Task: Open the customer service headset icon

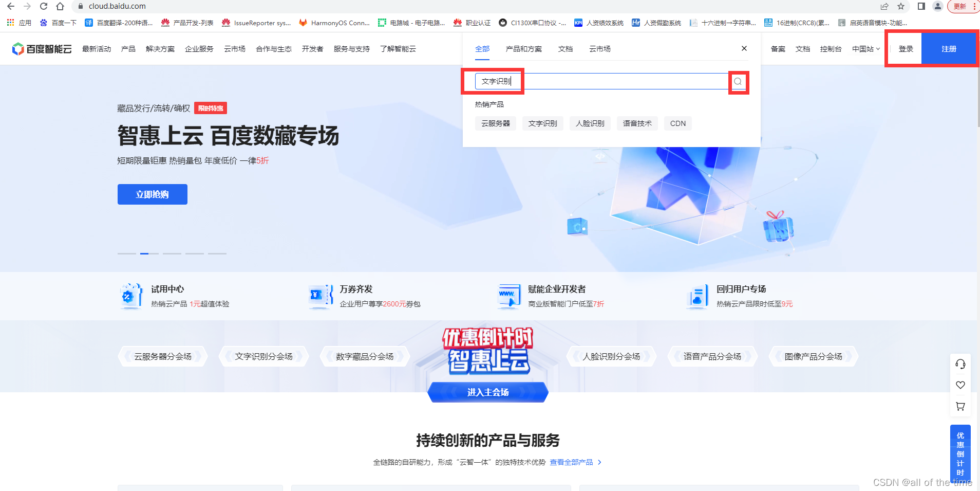Action: point(960,364)
